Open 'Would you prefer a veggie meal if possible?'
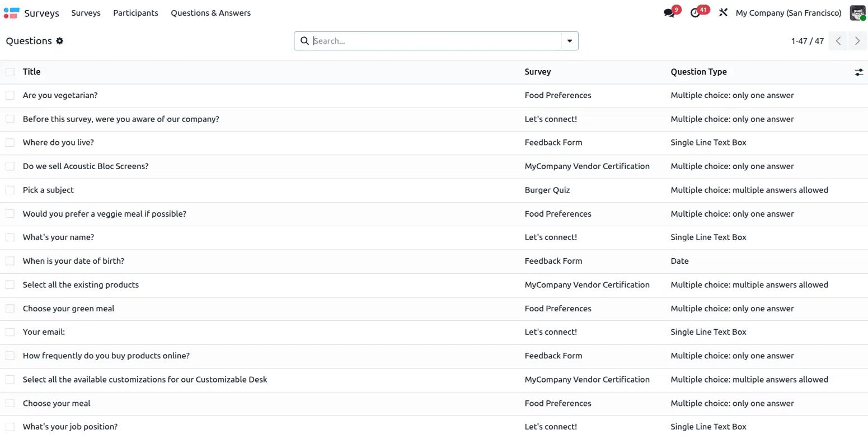Screen dimensions: 868x439 click(x=105, y=213)
